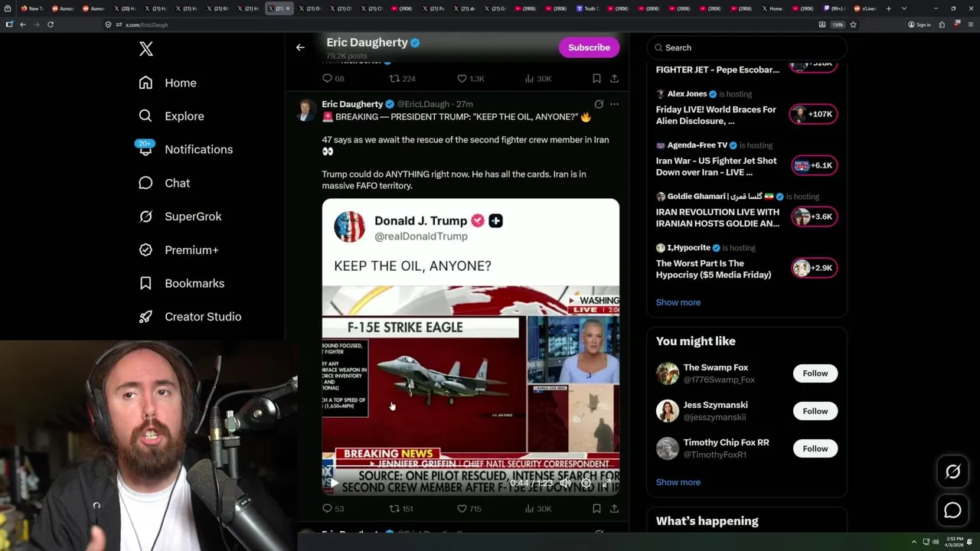Open Home from the sidebar
Viewport: 980px width, 551px height.
tap(168, 83)
